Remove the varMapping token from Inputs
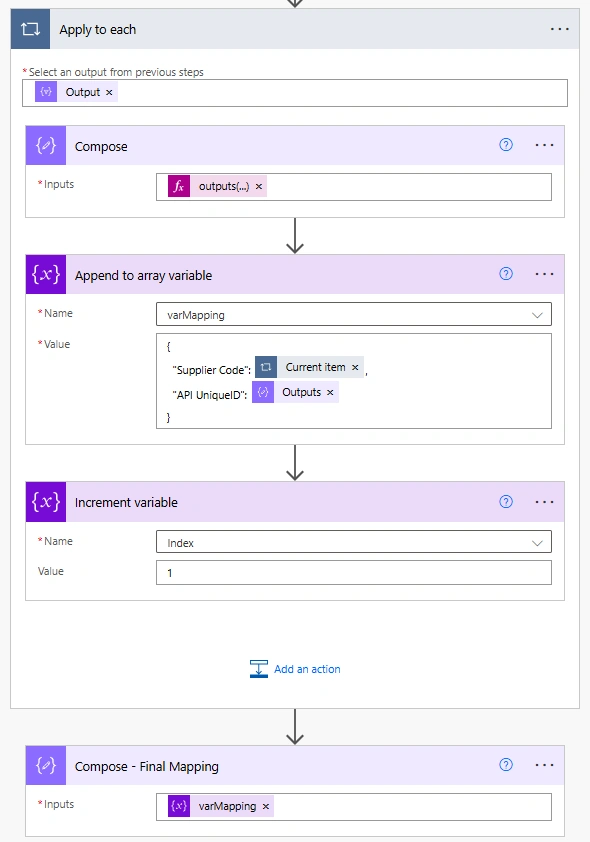 tap(266, 807)
